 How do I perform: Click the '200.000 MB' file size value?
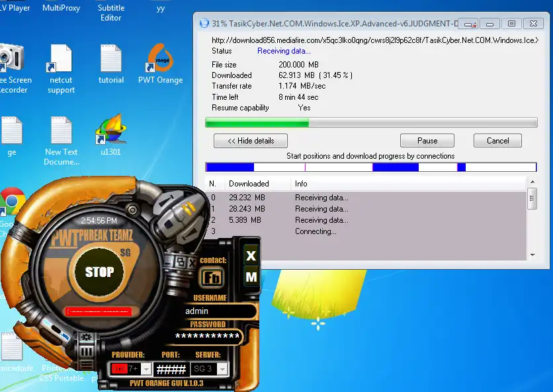pyautogui.click(x=299, y=65)
